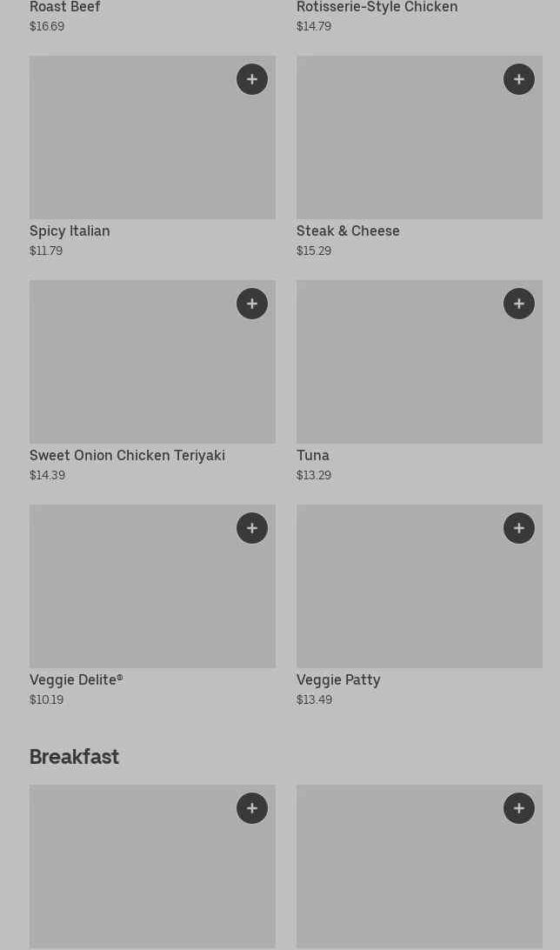Click the $13.29 Tuna price

coord(314,475)
